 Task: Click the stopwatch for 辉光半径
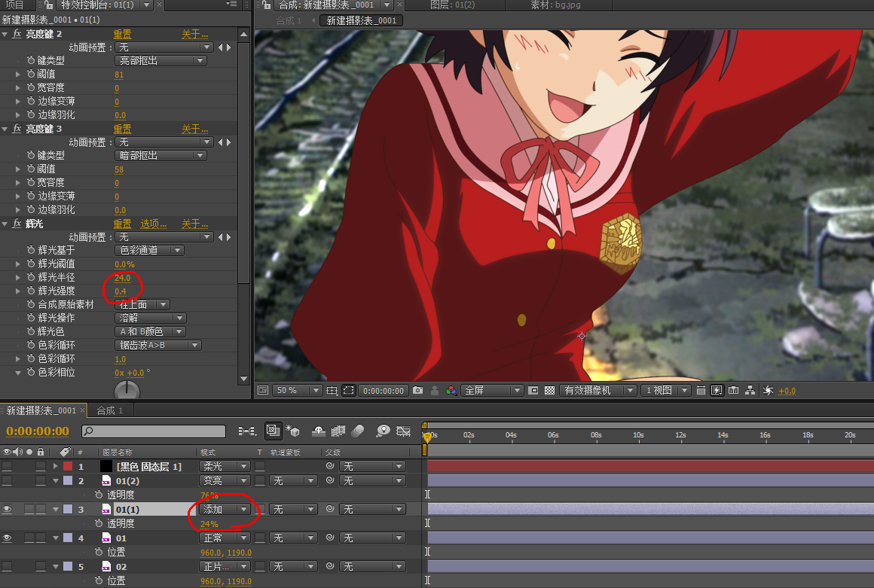[x=31, y=278]
